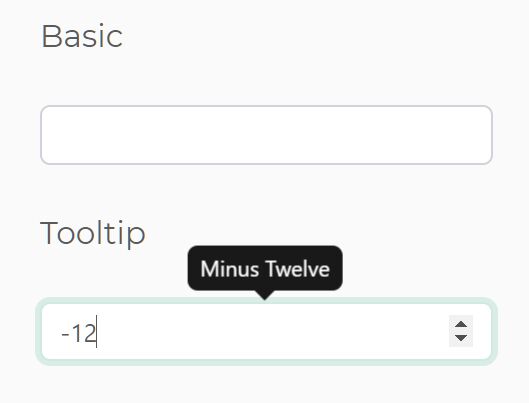This screenshot has height=403, width=529.
Task: Click the decrement down arrow on the spinner
Action: [461, 338]
